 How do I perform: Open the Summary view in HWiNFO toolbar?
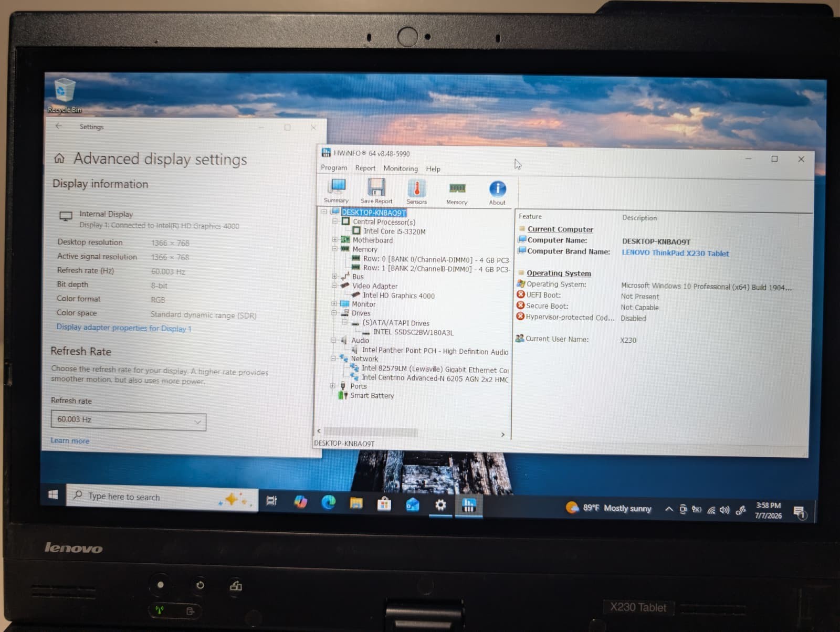coord(337,191)
